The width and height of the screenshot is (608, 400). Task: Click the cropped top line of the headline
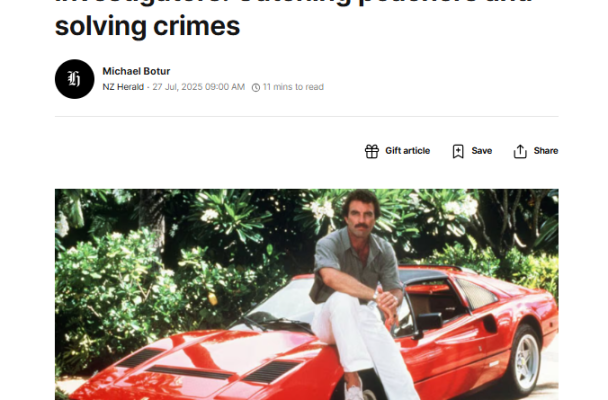(x=295, y=2)
